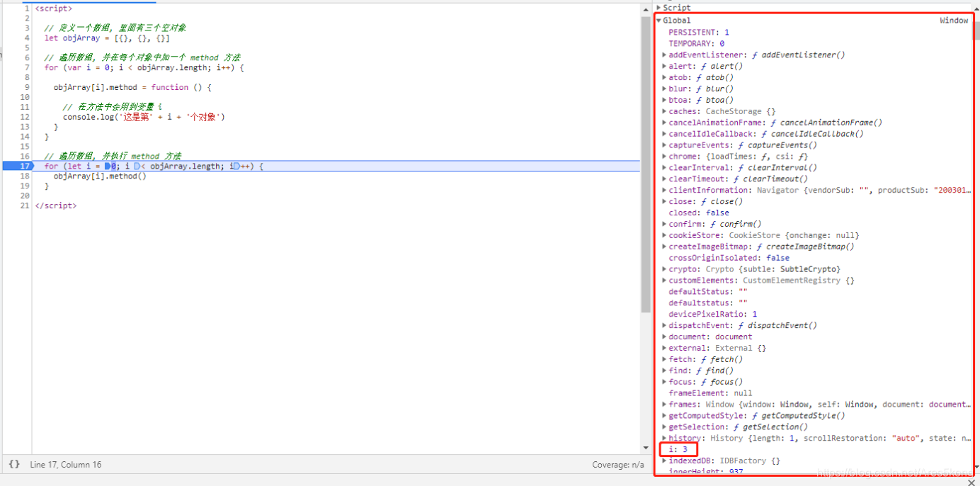
Task: Expand createImageBitmap entry
Action: (x=664, y=247)
